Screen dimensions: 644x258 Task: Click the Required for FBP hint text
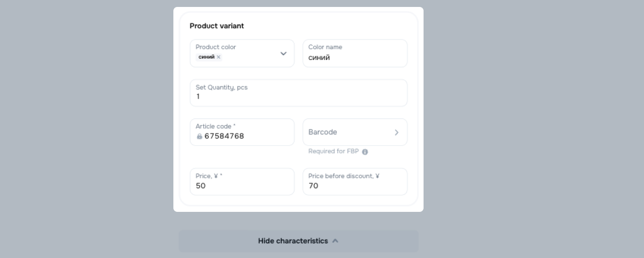[333, 151]
